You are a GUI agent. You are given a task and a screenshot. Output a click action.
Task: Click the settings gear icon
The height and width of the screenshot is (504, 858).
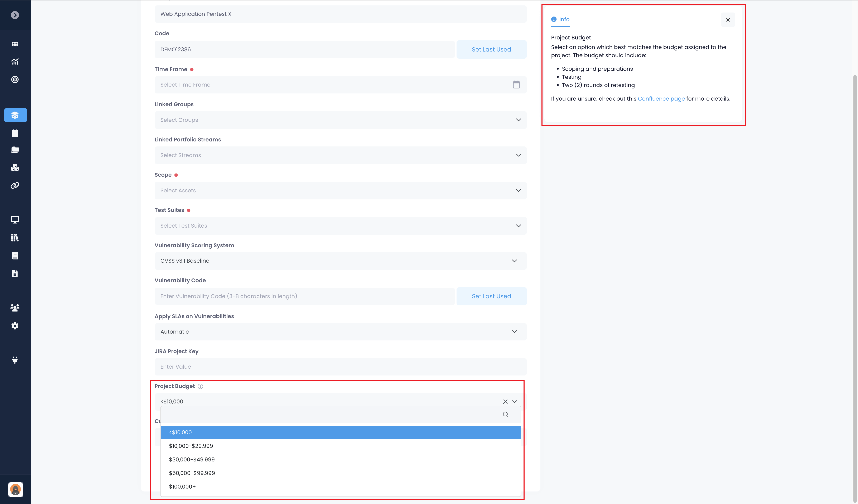point(15,326)
